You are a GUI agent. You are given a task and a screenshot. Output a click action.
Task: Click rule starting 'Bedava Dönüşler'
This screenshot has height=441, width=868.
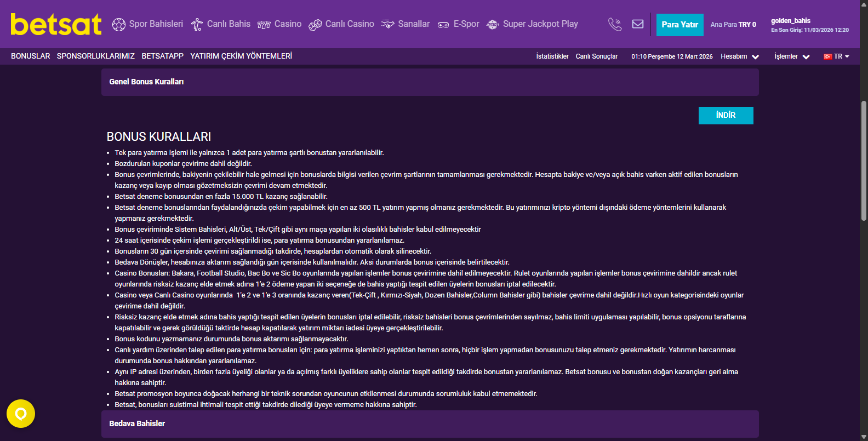(x=312, y=262)
